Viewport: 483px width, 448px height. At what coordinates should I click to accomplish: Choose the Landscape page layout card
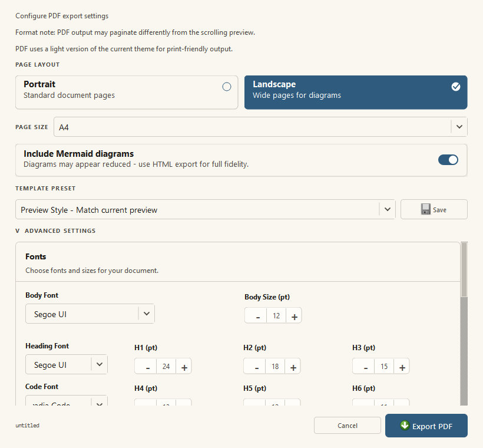356,92
